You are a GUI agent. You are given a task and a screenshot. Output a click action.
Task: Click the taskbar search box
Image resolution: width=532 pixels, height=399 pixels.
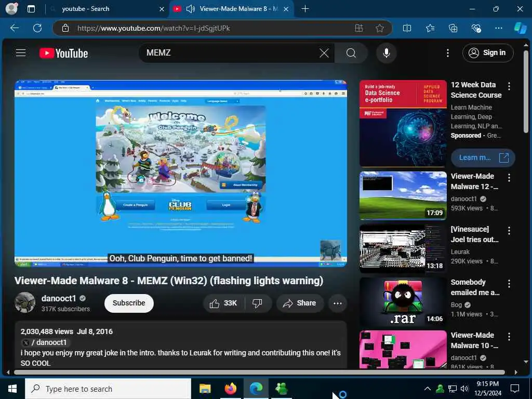click(108, 389)
